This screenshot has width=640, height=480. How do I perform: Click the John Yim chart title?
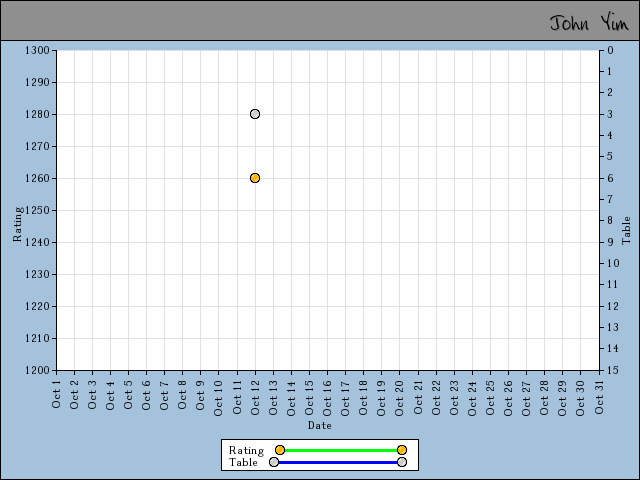[x=589, y=22]
